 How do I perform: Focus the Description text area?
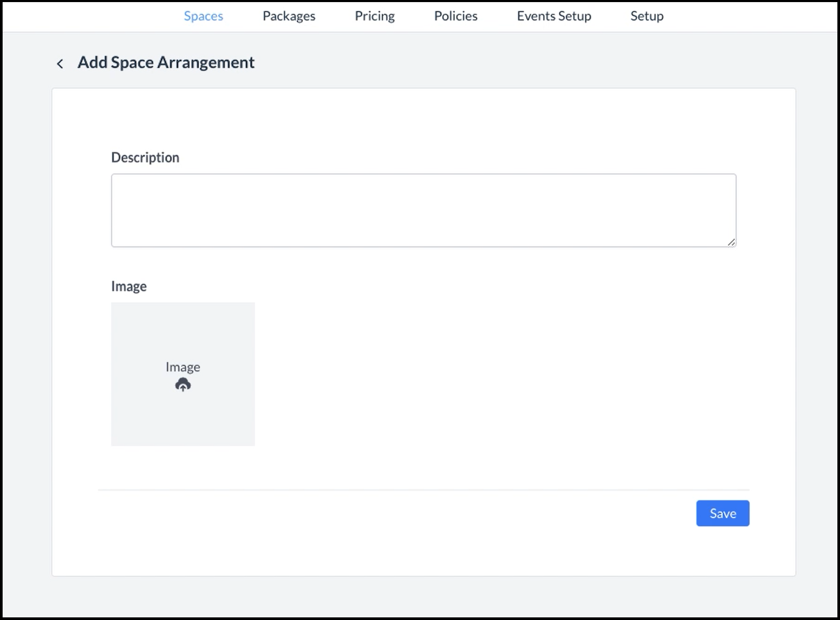click(x=423, y=210)
